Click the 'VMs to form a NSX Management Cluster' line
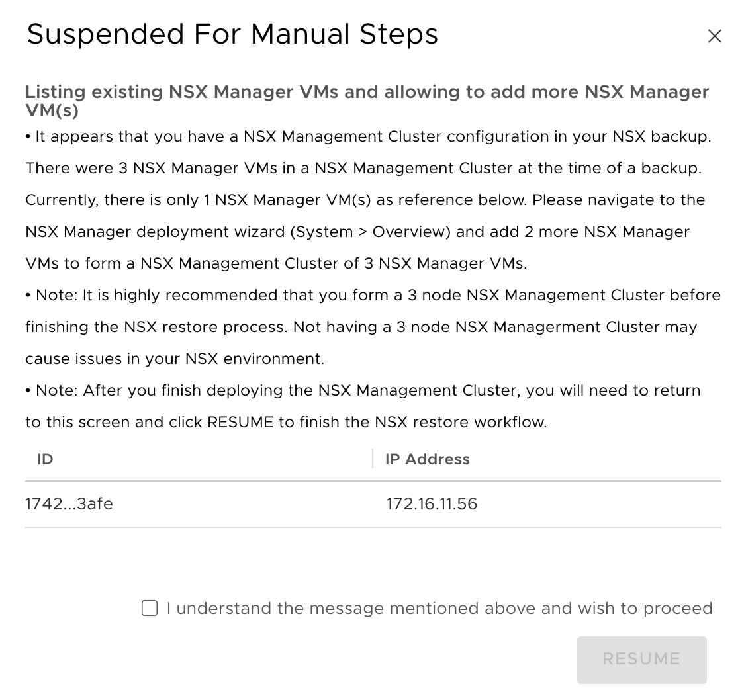Screen dimensions: 740x700 pos(276,263)
